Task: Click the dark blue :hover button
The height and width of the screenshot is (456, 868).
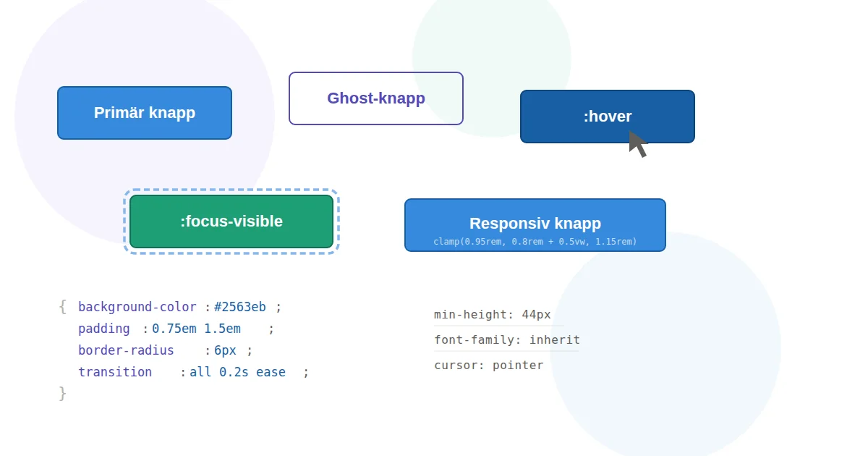Action: pos(608,117)
